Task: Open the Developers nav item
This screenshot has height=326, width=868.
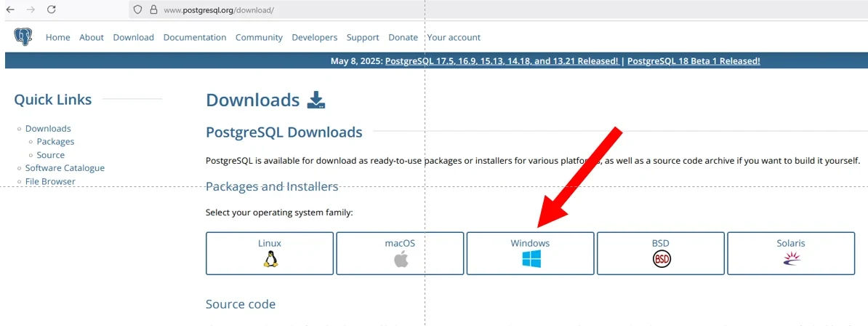Action: point(315,38)
